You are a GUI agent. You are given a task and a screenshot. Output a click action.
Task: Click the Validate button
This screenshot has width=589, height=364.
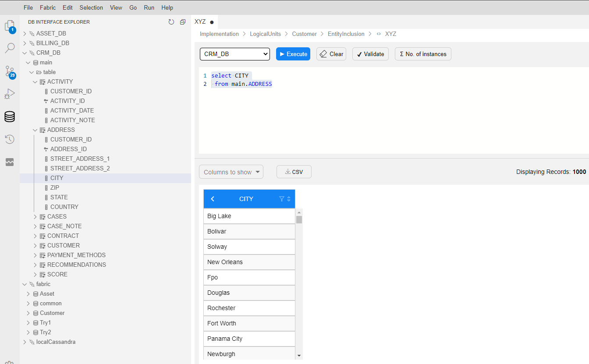tap(370, 54)
